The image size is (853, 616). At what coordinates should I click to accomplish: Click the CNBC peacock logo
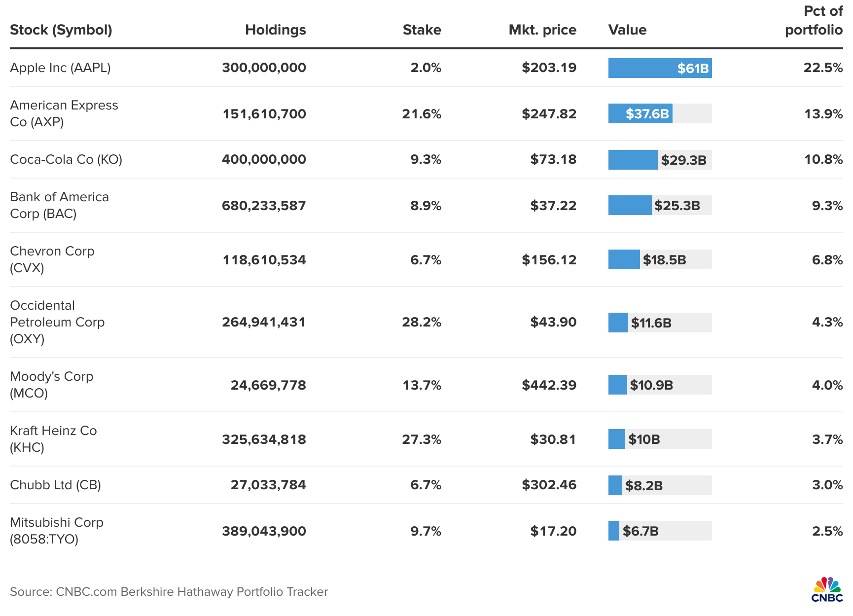(x=827, y=589)
